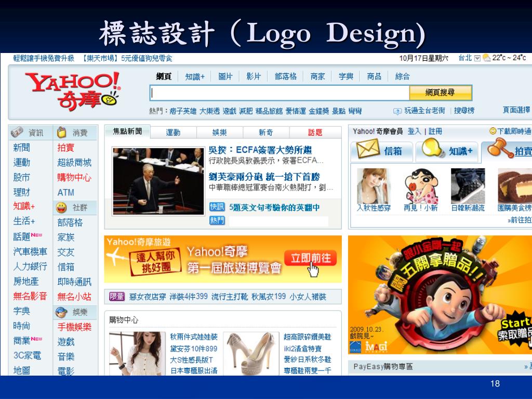Click the 限量 purple badge
The height and width of the screenshot is (399, 532).
117,297
